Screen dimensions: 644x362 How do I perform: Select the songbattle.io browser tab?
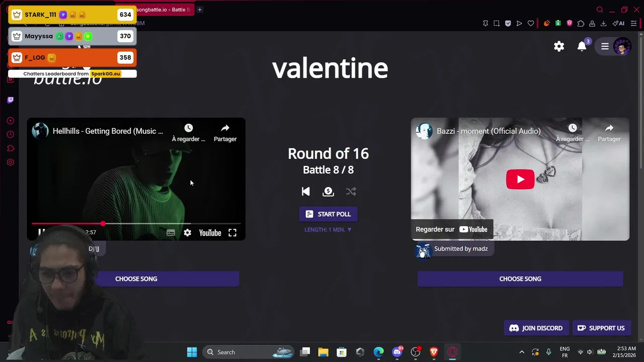click(x=164, y=10)
